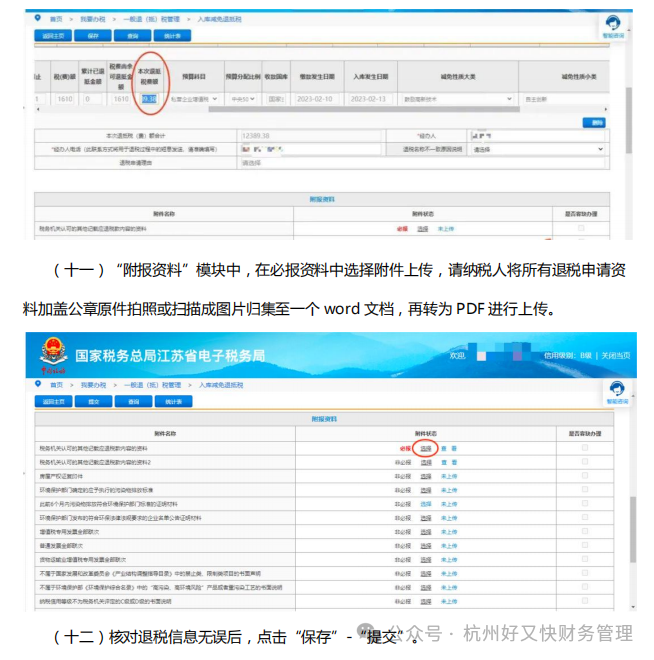This screenshot has width=654, height=660.
Task: Open the 退税申请理由 请选择 selector
Action: 422,163
